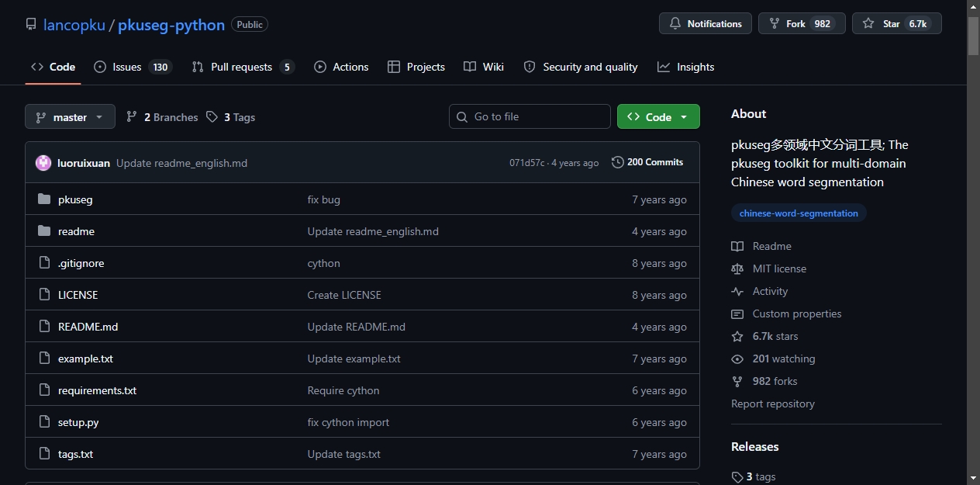Open the LICENSE file
The height and width of the screenshot is (485, 980).
(78, 295)
